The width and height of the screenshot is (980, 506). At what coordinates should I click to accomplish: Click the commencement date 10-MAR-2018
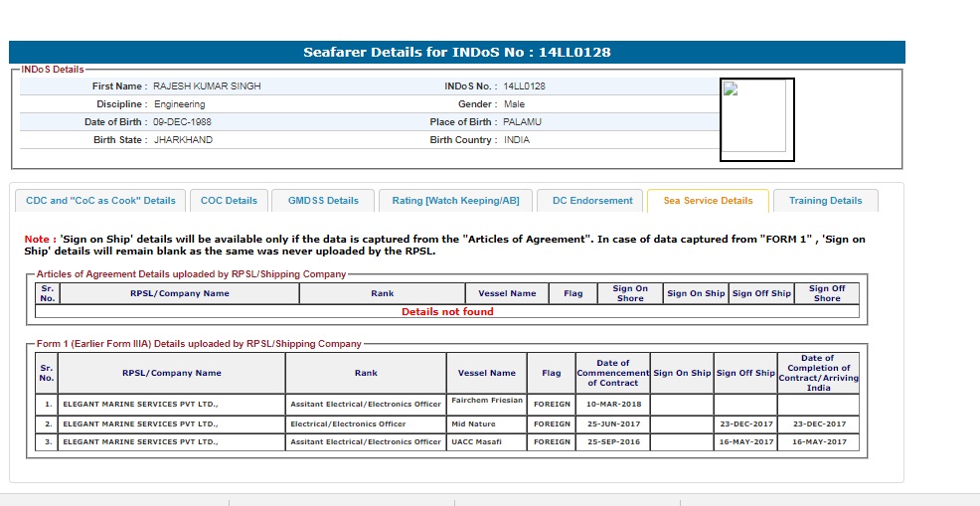tap(613, 405)
